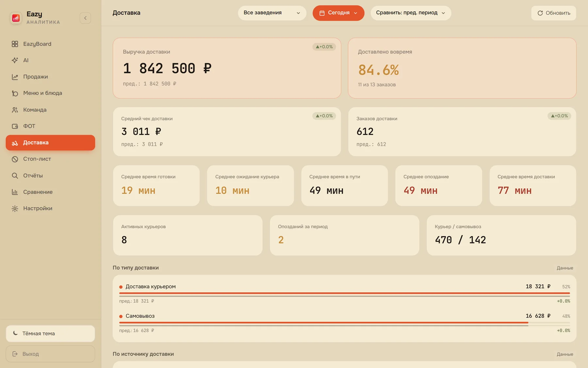Open the Настройки section

coord(50,208)
